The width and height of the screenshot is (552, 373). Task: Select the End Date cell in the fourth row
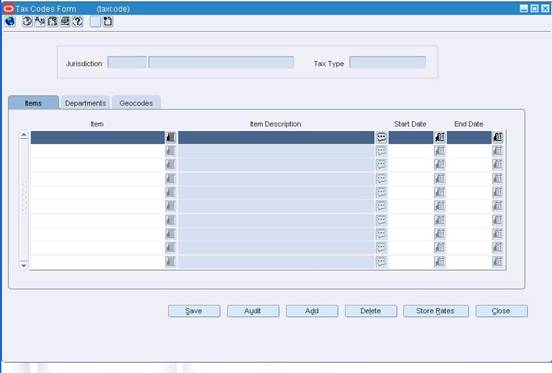tap(469, 179)
